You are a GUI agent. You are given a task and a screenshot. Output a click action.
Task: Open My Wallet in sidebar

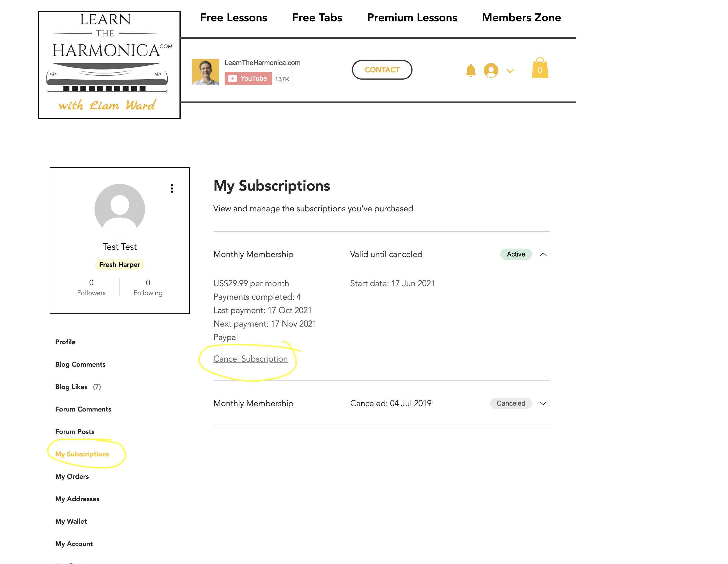click(x=71, y=521)
